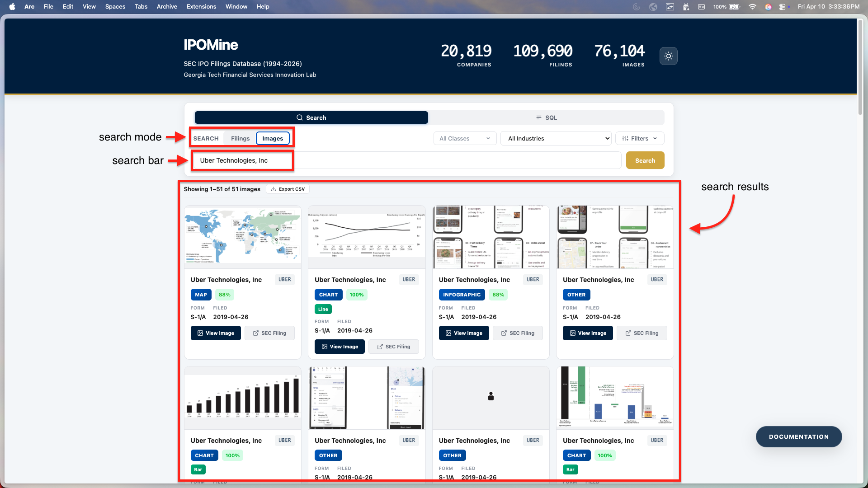868x488 pixels.
Task: Open the Spaces menu
Action: click(x=115, y=6)
